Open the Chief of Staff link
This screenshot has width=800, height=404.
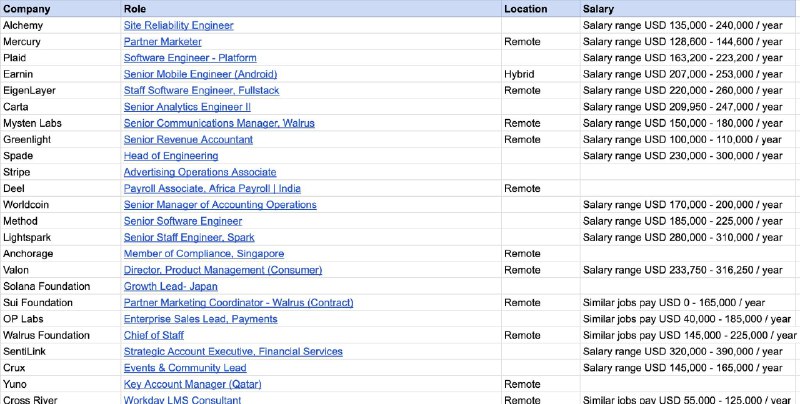point(153,335)
